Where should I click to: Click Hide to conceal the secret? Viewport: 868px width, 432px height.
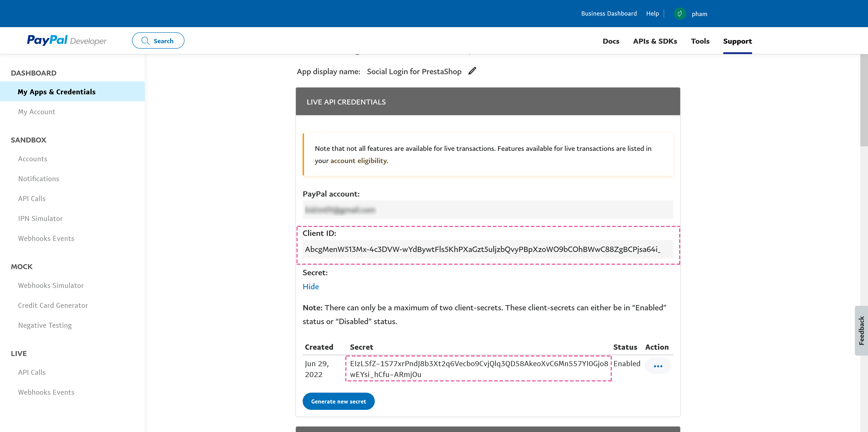click(311, 286)
